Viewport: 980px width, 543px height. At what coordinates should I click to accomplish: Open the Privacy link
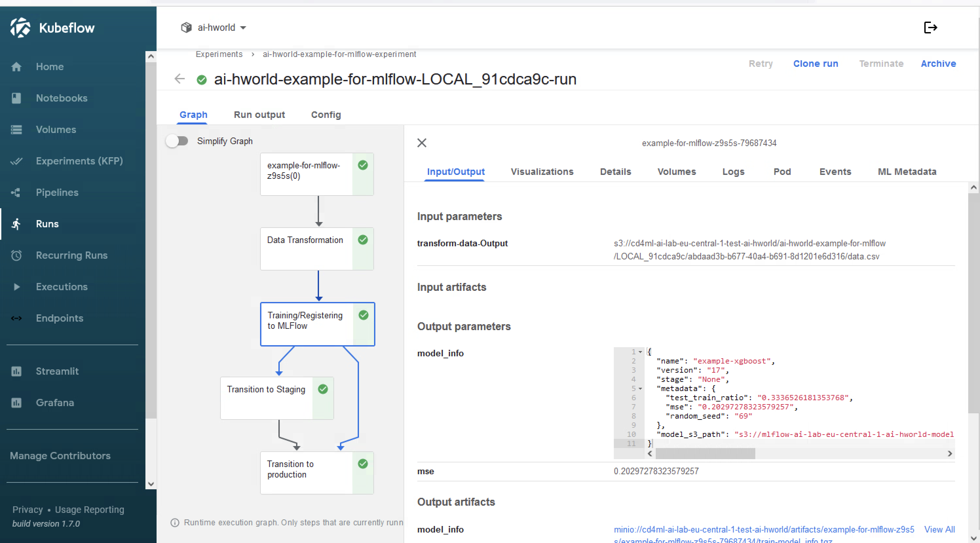click(x=28, y=510)
